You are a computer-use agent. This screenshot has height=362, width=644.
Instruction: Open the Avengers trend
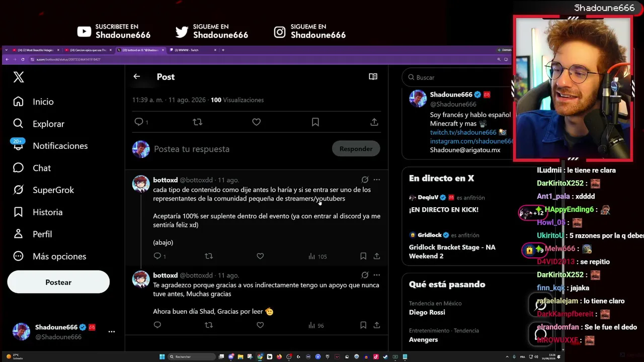click(x=424, y=340)
